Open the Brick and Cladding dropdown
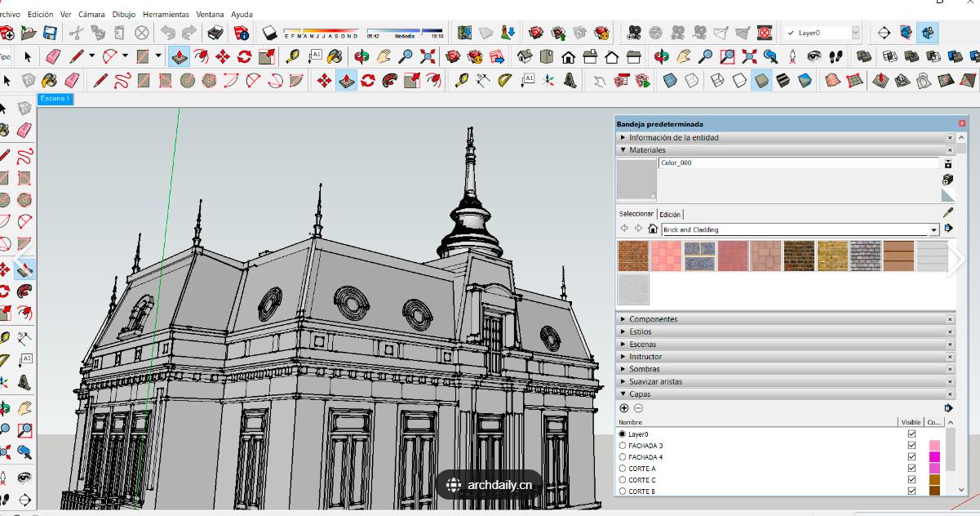 934,230
